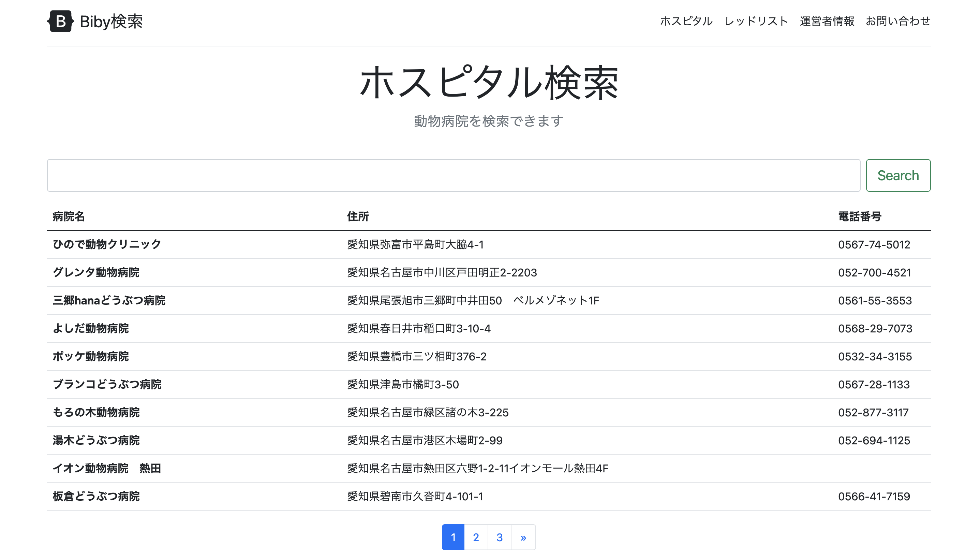
Task: Go to pagination page 2
Action: click(476, 537)
